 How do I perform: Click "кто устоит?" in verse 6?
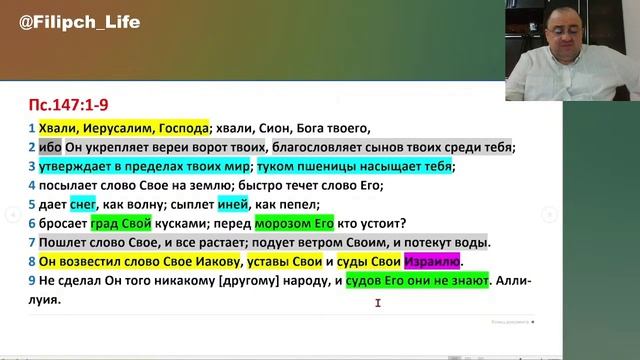pyautogui.click(x=371, y=223)
